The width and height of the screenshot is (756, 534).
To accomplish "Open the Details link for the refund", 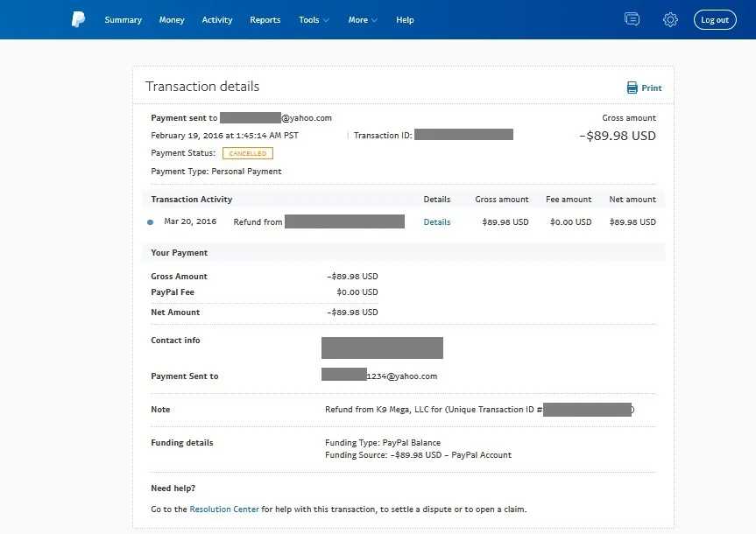I will pos(436,222).
